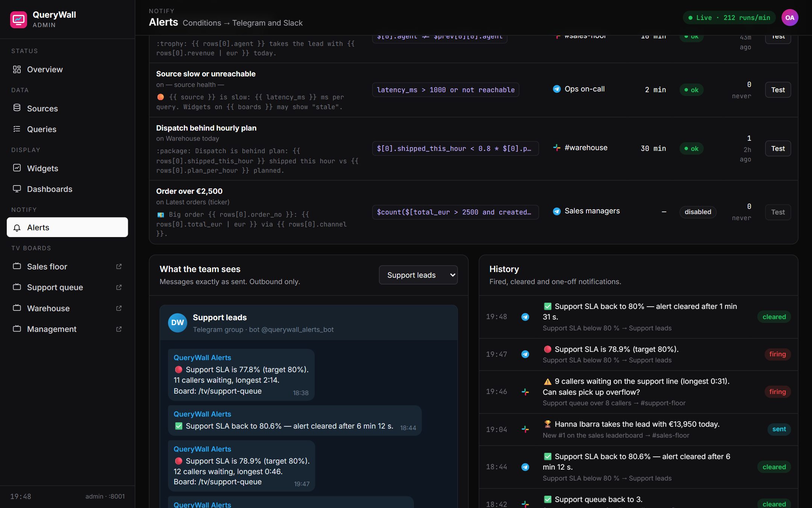
Task: Click the Slack icon beside #warehouse
Action: point(557,148)
